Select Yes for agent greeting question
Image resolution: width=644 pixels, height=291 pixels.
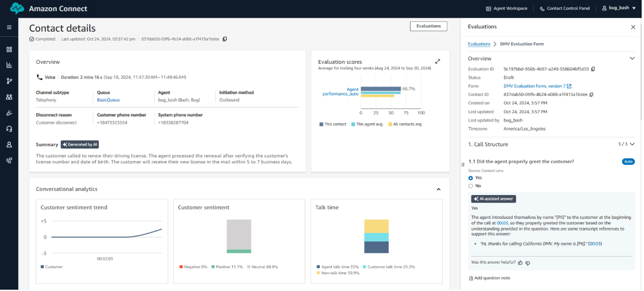[470, 178]
